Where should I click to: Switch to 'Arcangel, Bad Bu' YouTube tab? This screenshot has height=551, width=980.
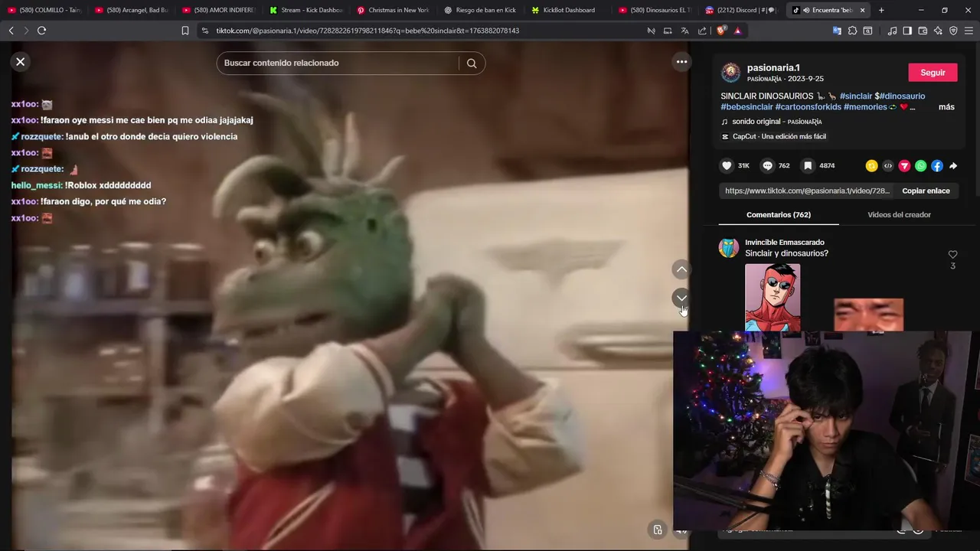click(x=132, y=10)
